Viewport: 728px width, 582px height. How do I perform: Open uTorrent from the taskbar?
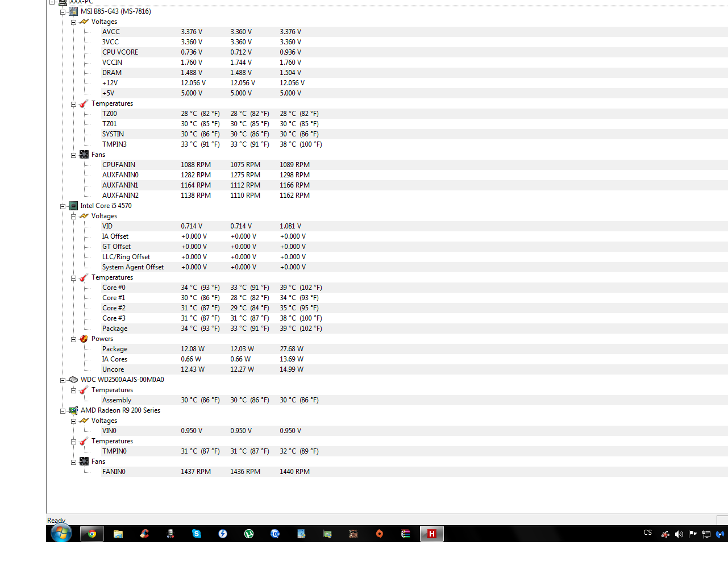point(249,534)
